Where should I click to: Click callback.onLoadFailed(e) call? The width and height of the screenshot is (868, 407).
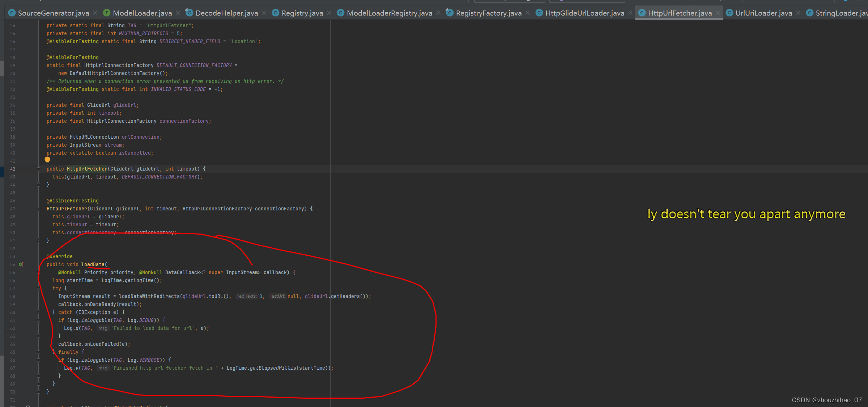93,344
